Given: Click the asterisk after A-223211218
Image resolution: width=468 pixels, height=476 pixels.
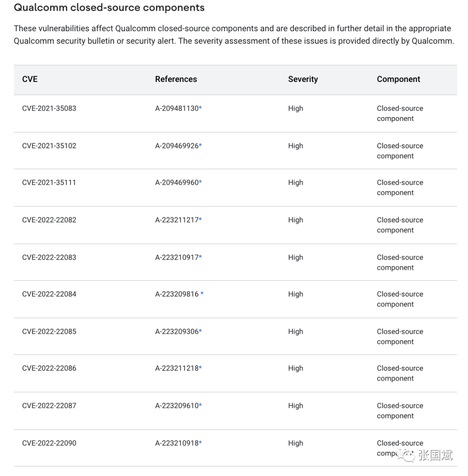Looking at the screenshot, I should [x=200, y=368].
